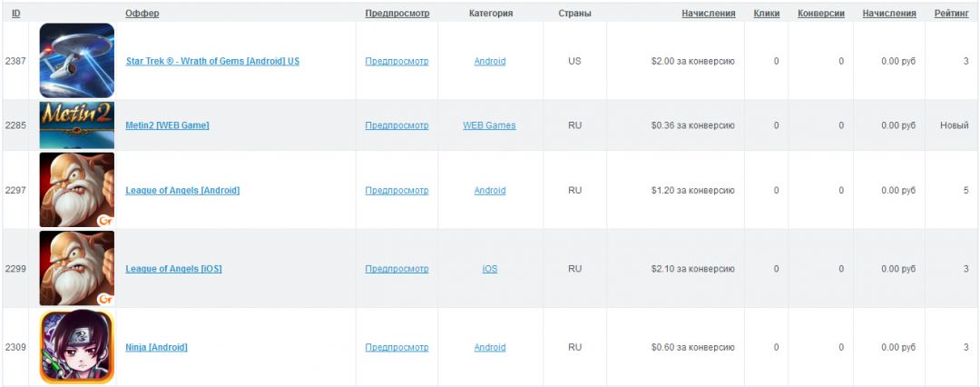Open the Ninja game character icon
980x387 pixels.
click(77, 347)
